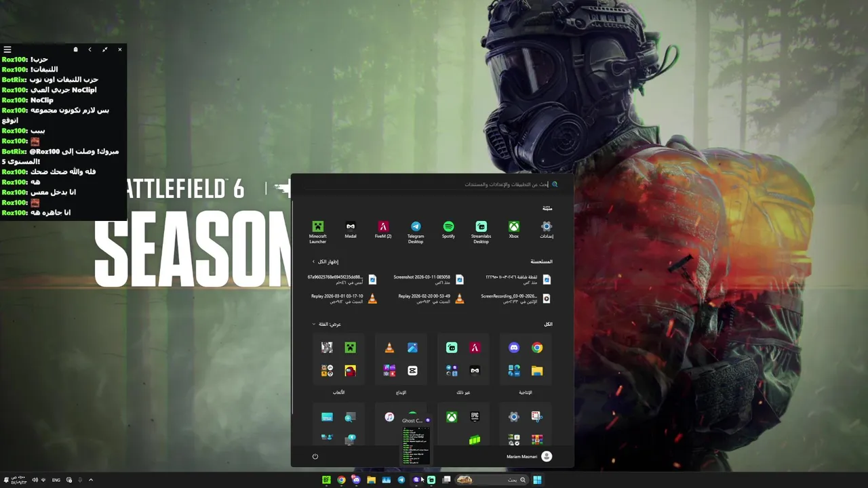Click the lock icon on chat overlay
This screenshot has width=868, height=488.
point(75,49)
